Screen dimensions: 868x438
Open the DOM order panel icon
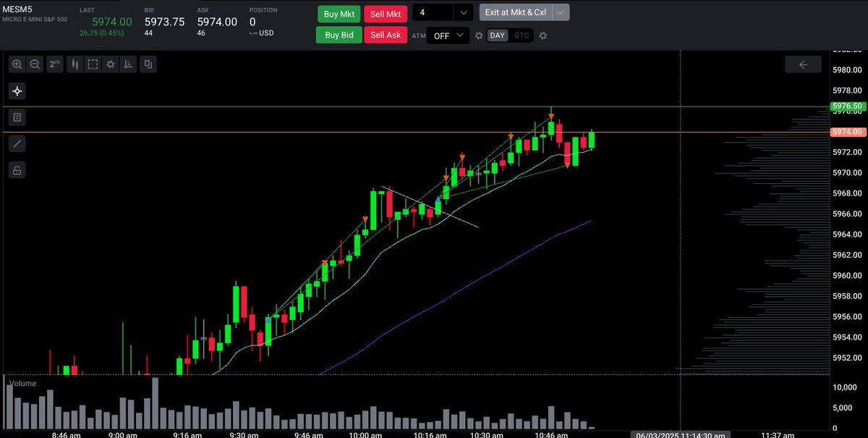17,117
